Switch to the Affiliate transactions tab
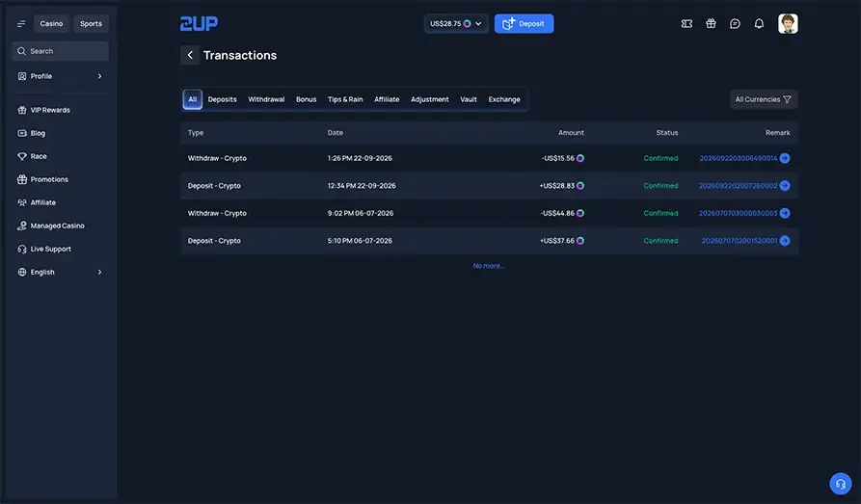Viewport: 861px width, 504px height. coord(387,99)
